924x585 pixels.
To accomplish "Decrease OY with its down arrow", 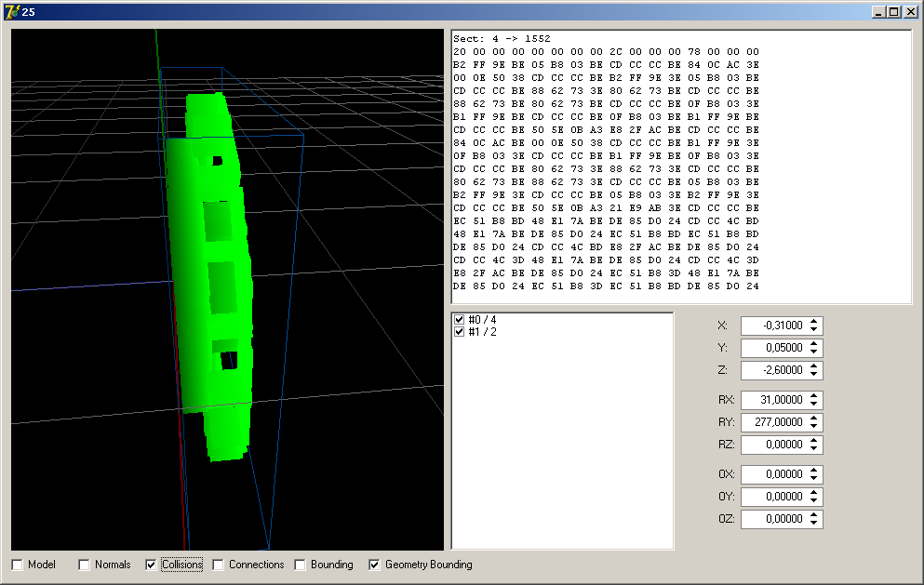I will point(814,500).
